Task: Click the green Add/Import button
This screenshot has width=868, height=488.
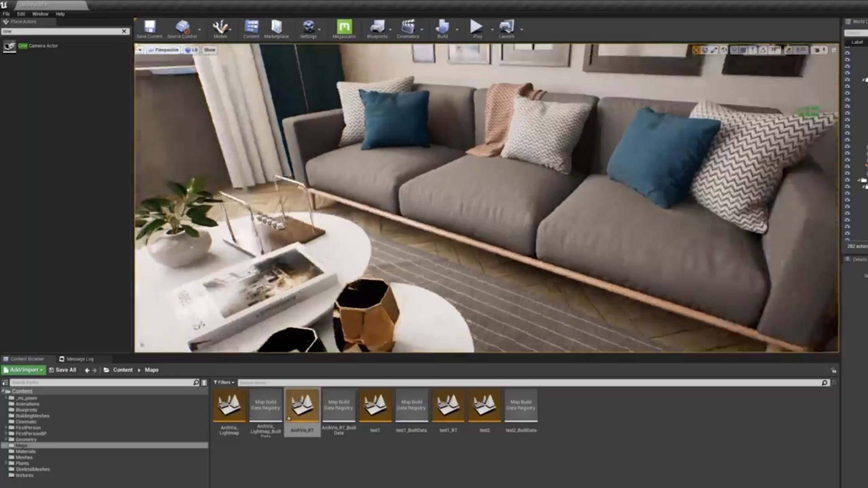Action: click(x=24, y=370)
